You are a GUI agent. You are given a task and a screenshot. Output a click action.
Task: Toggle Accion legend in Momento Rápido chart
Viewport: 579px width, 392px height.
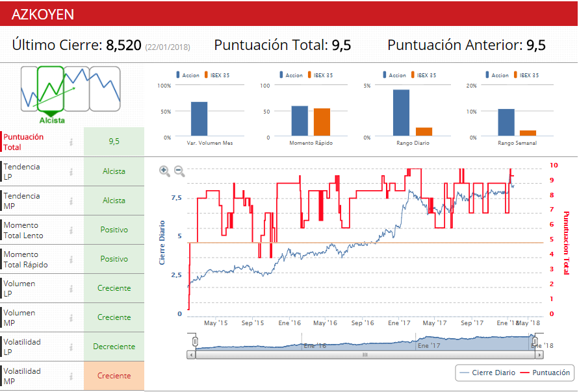point(291,75)
